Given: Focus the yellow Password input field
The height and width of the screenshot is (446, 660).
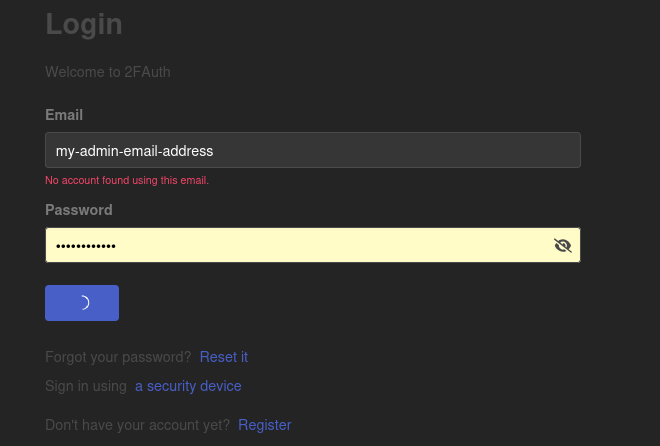Looking at the screenshot, I should point(313,245).
